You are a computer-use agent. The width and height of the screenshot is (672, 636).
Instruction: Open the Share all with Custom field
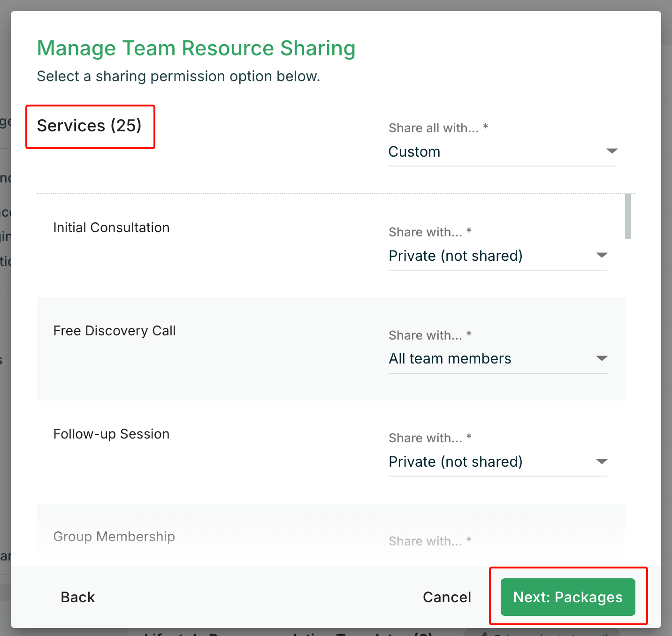tap(493, 151)
